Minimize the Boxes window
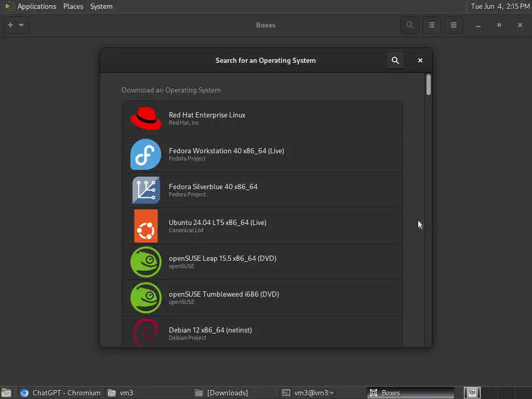 (x=478, y=25)
